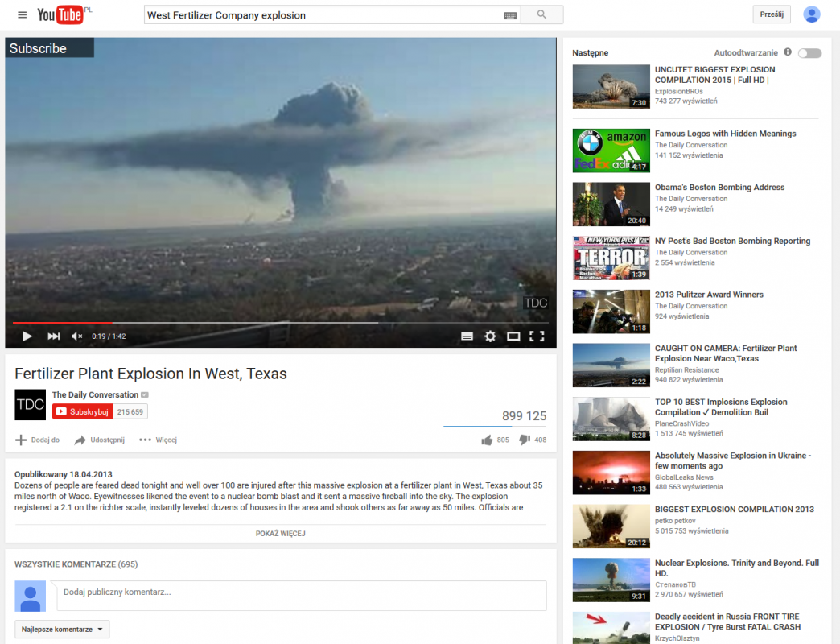The width and height of the screenshot is (840, 644).
Task: Click the TDC watermark in the player
Action: pyautogui.click(x=535, y=303)
